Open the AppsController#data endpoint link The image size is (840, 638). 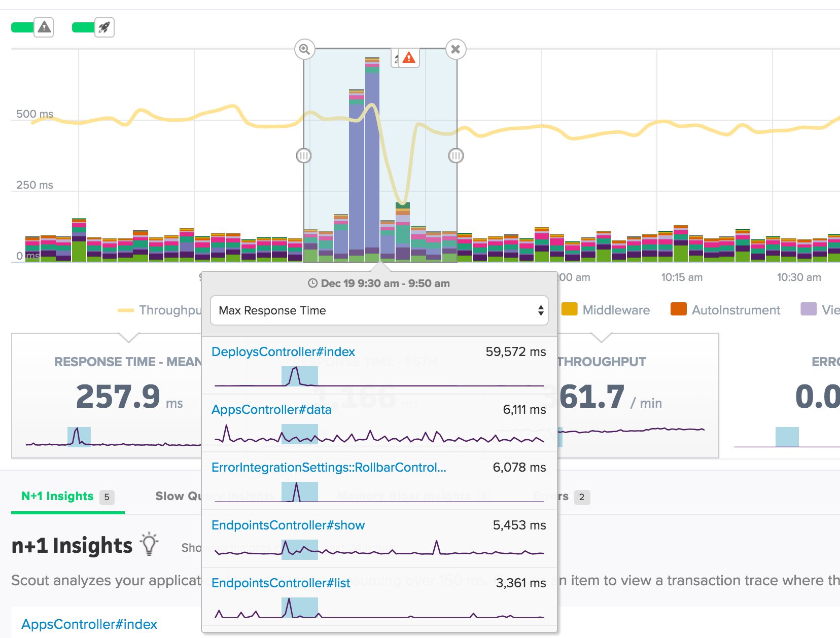(271, 409)
